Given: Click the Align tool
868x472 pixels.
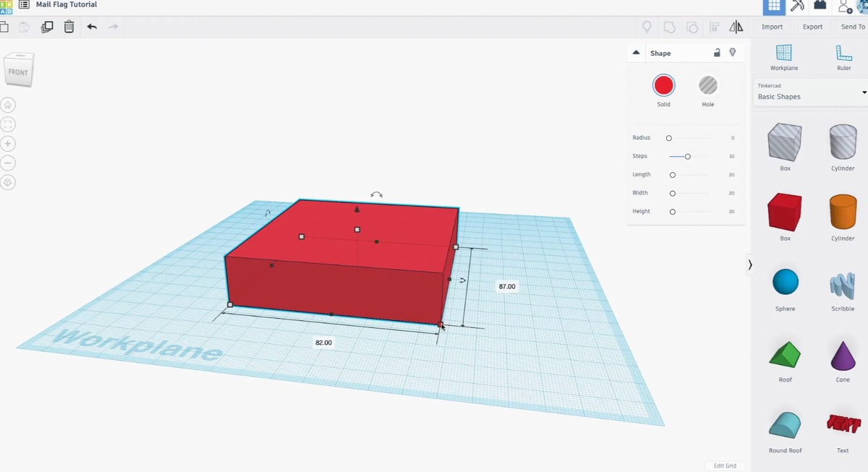Looking at the screenshot, I should pyautogui.click(x=715, y=26).
